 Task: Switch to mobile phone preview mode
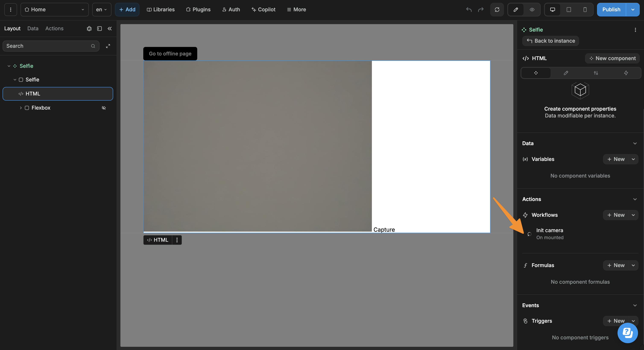click(x=585, y=10)
